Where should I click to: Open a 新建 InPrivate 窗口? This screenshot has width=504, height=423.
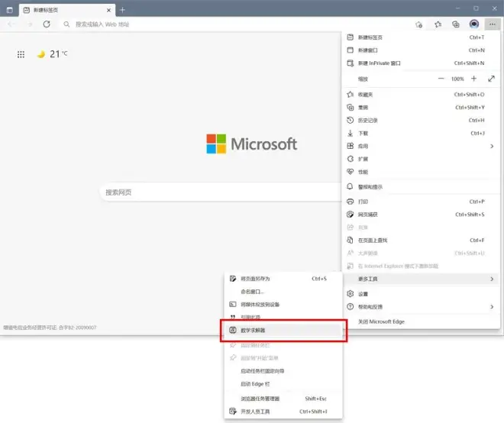(421, 63)
